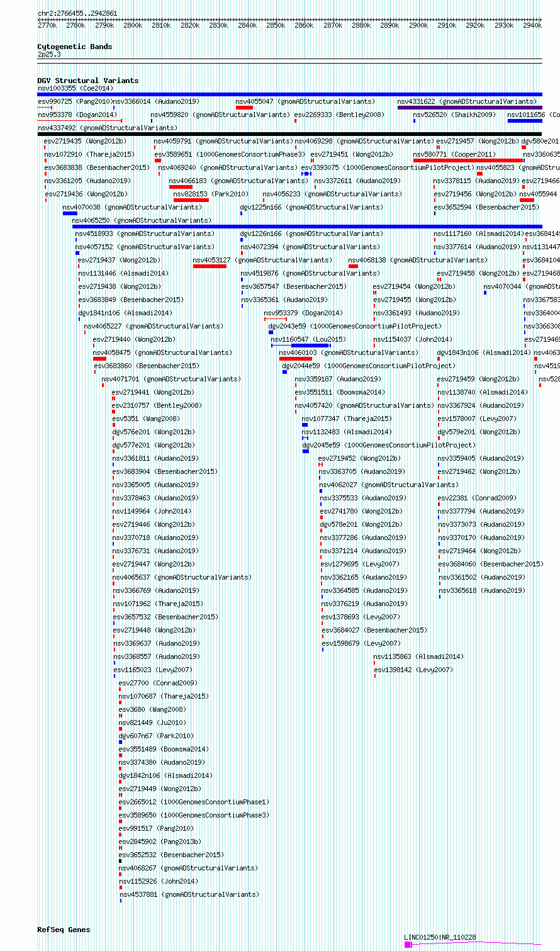
Task: Open variant nsv953378 (Dogan2014)
Action: (77, 115)
